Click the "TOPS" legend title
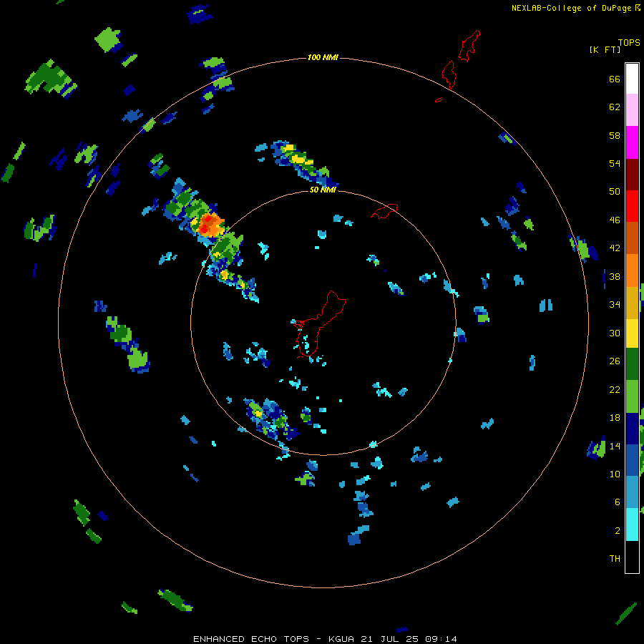The width and height of the screenshot is (644, 644). (x=629, y=43)
